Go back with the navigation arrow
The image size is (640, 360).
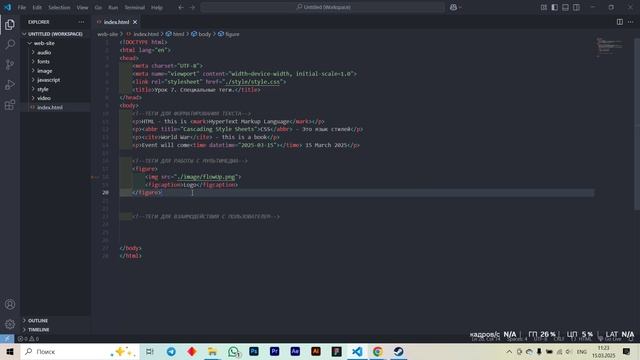point(181,7)
